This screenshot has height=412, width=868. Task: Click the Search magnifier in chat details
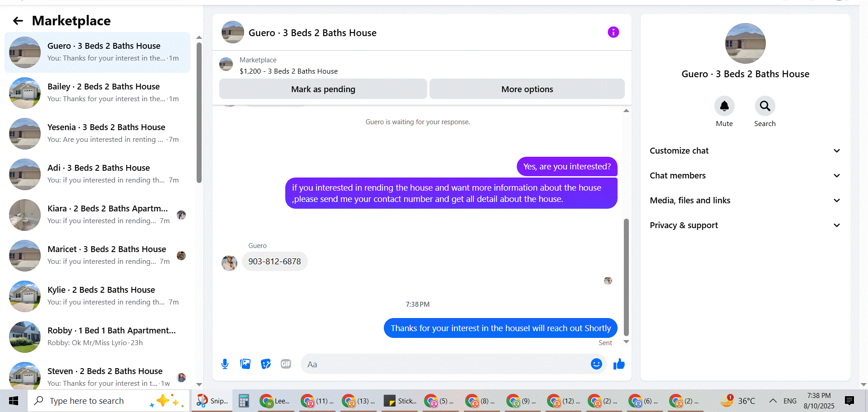pos(765,106)
